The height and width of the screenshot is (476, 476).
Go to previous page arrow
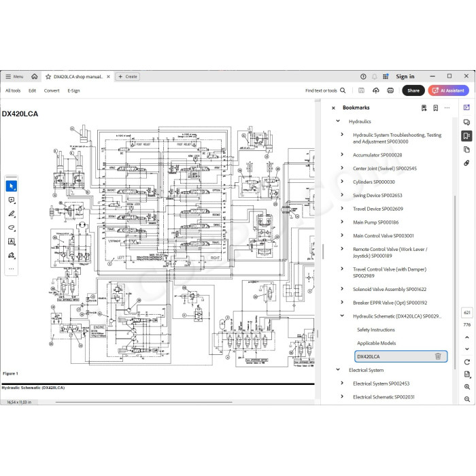[467, 337]
